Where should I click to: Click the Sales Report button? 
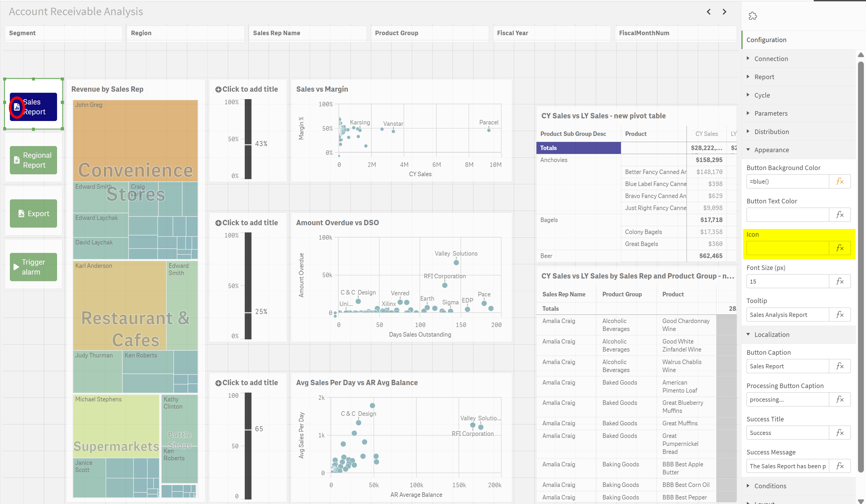[x=33, y=107]
